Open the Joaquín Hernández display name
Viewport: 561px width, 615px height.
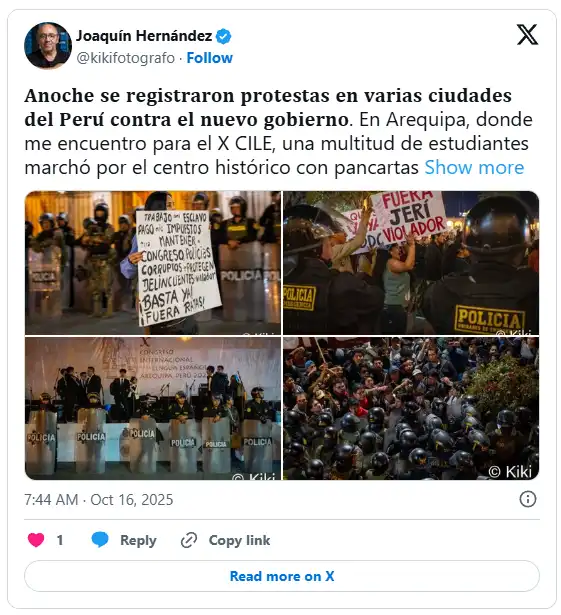tap(144, 36)
